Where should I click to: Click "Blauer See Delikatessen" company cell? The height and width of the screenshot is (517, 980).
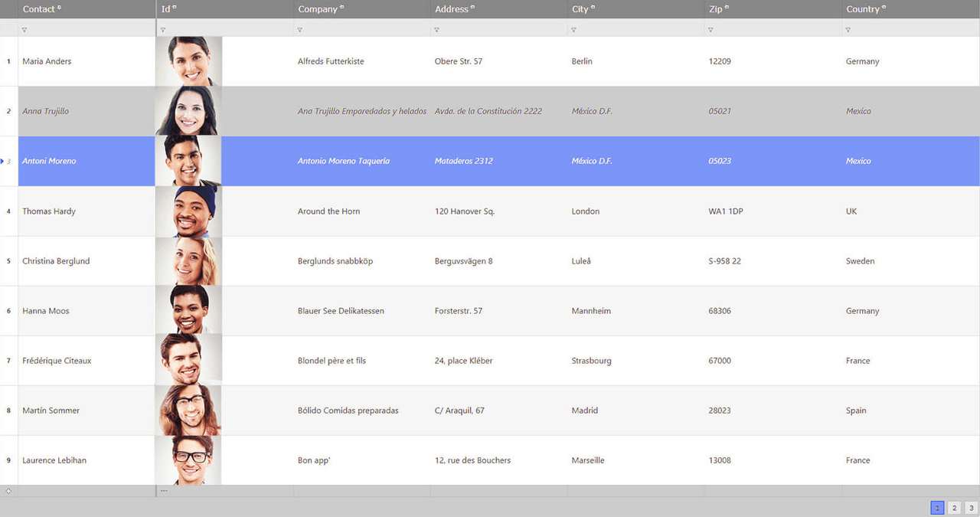(x=341, y=311)
